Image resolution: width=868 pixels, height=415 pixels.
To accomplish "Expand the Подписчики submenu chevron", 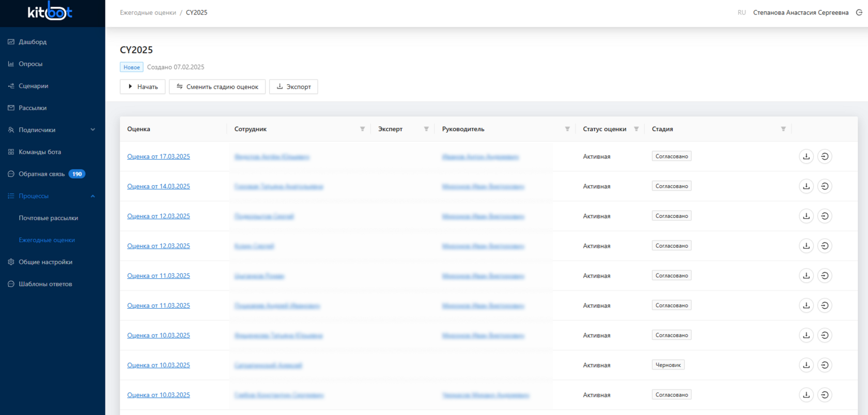I will pyautogui.click(x=93, y=130).
